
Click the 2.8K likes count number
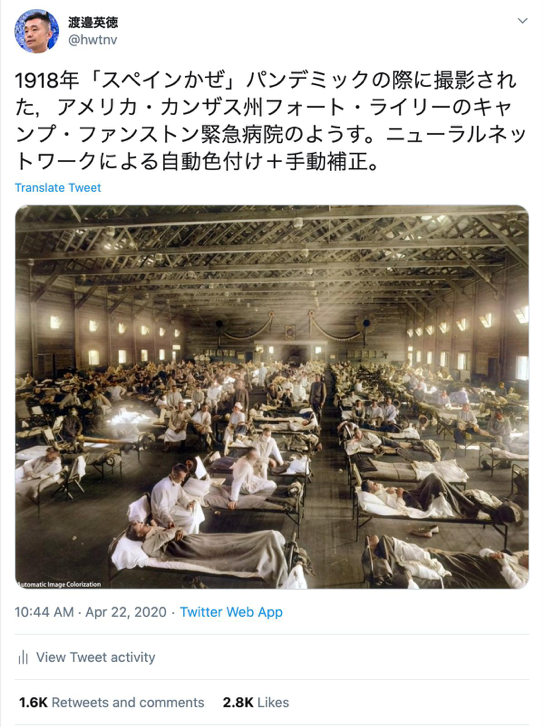238,702
